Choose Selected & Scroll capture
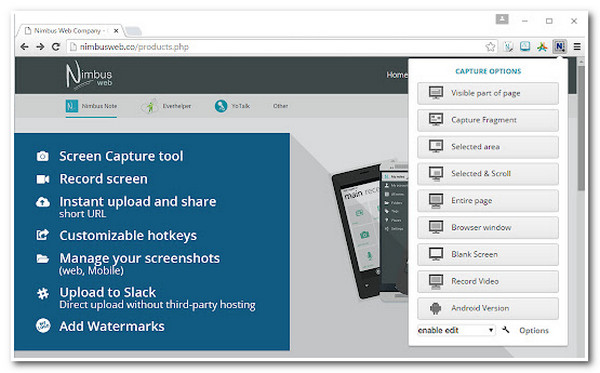The image size is (600, 373). click(488, 174)
